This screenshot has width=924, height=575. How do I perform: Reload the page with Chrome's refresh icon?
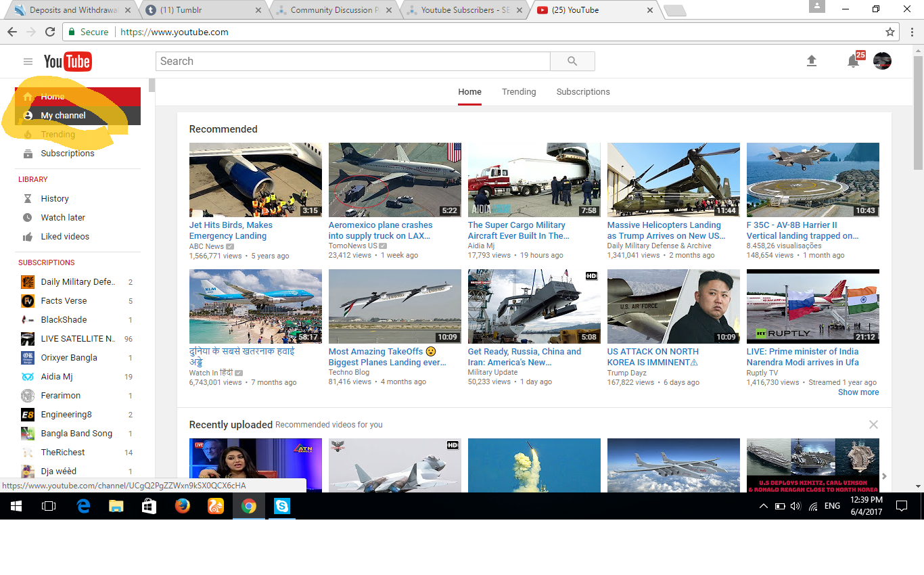pyautogui.click(x=50, y=32)
